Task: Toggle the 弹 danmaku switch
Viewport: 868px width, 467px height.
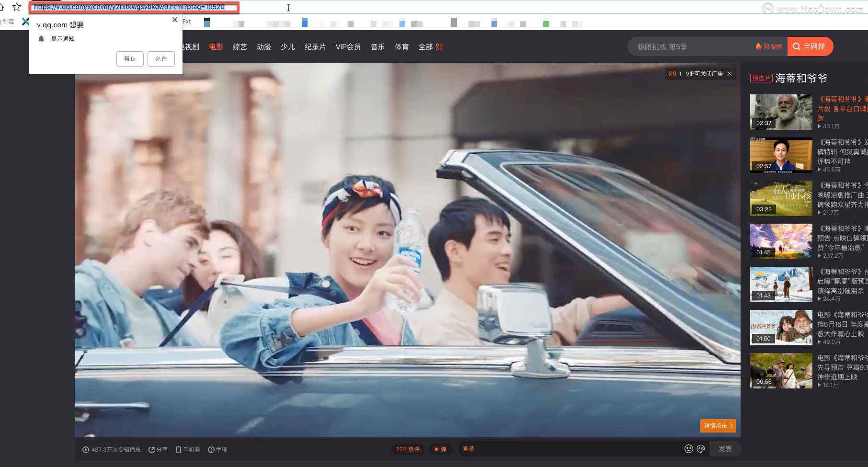Action: pos(440,449)
